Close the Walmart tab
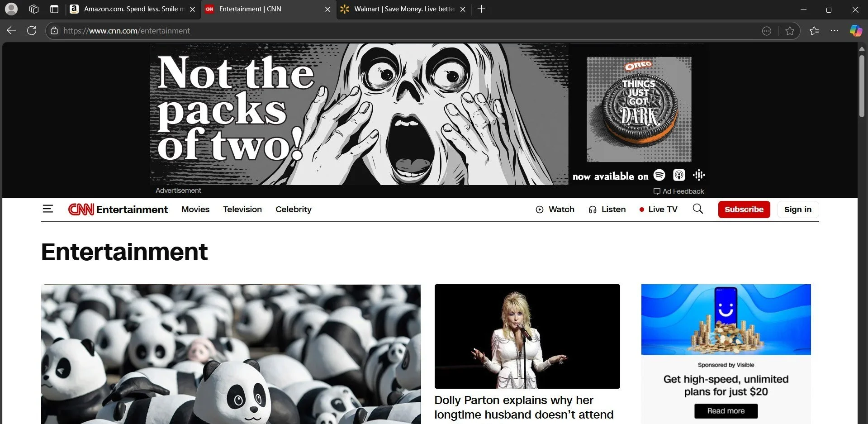This screenshot has height=424, width=868. 463,9
